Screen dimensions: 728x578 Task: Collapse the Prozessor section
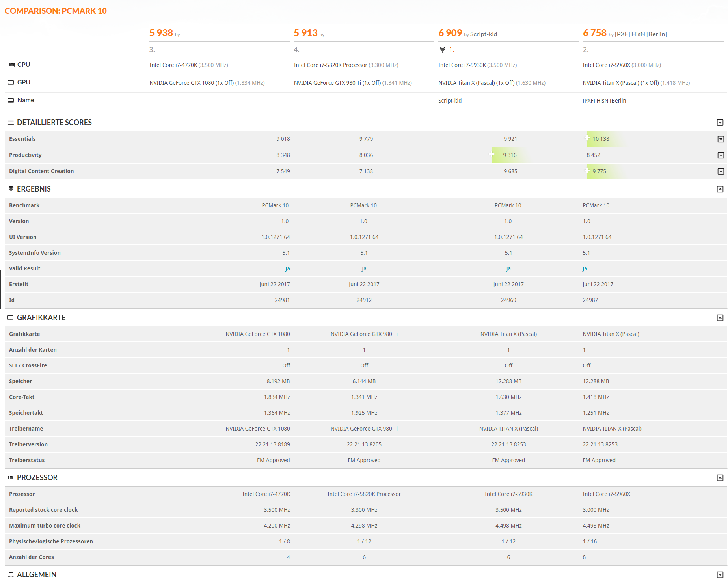720,478
